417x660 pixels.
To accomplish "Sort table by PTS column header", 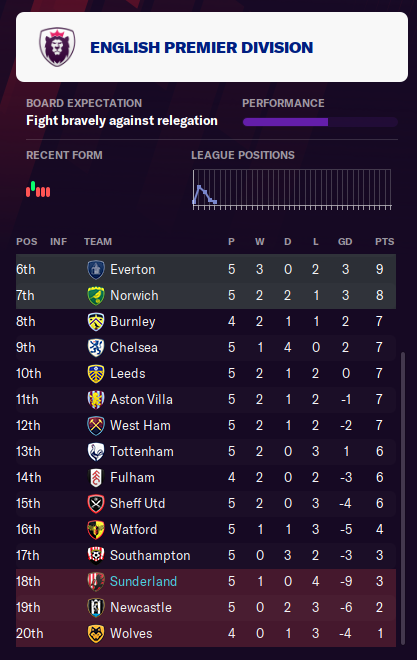I will (384, 242).
